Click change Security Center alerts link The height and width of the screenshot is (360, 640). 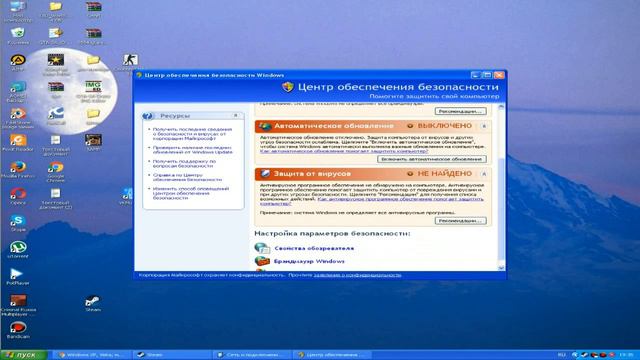point(191,193)
